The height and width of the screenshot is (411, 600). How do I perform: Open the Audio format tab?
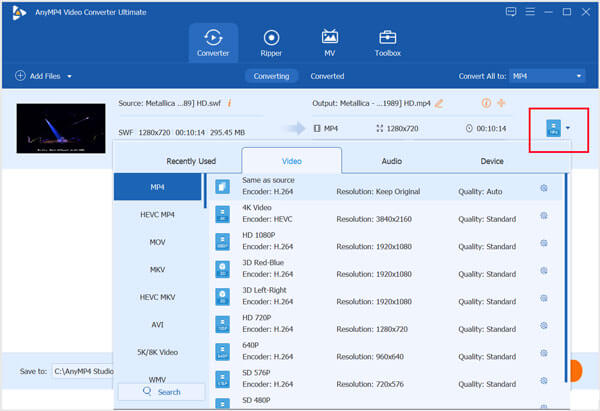(391, 161)
